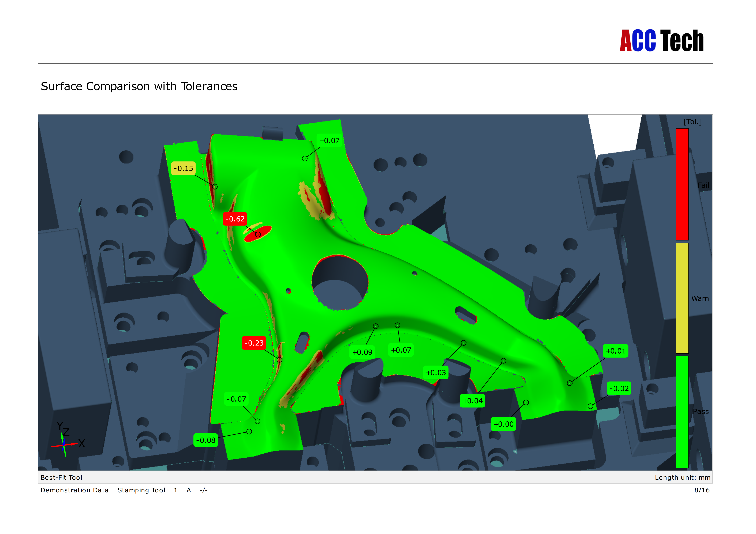Click the Best-Fit Tool caption text
Screen dimensions: 756x534
tap(61, 477)
